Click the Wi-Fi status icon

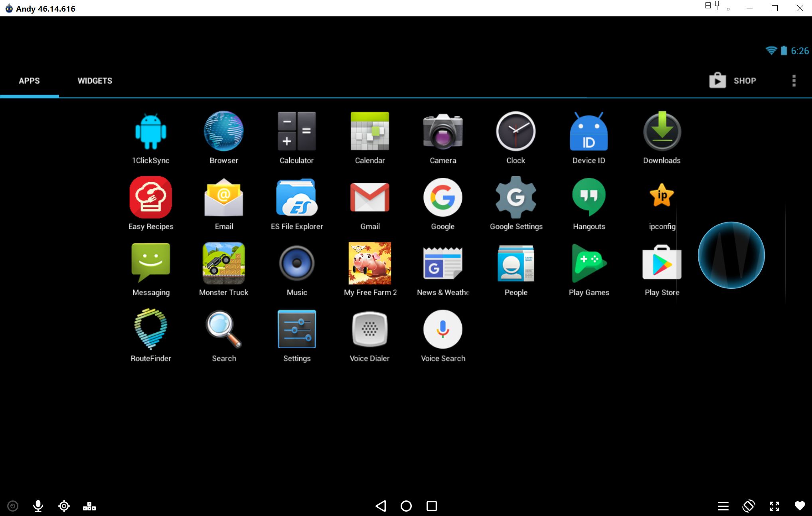pos(771,50)
